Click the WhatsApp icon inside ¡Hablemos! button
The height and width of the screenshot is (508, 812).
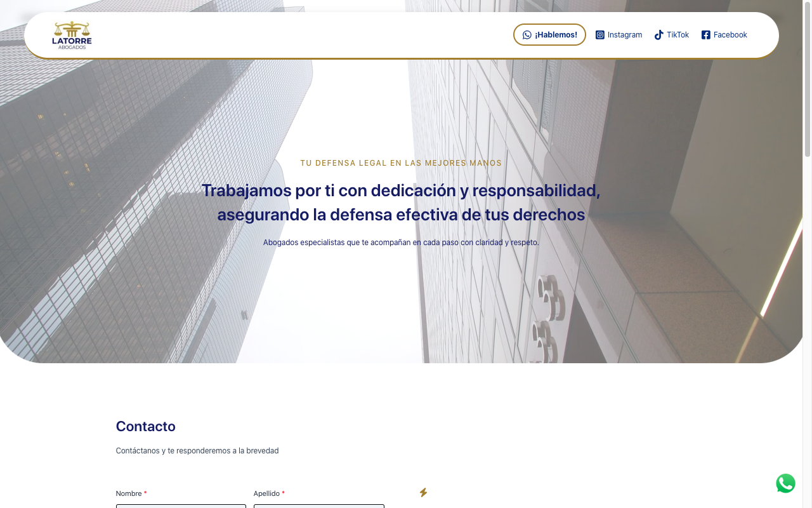[527, 35]
